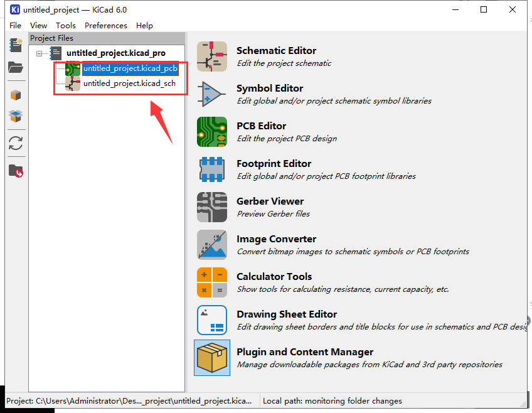Click the KiCad logo in title bar
The height and width of the screenshot is (413, 532).
15,9
